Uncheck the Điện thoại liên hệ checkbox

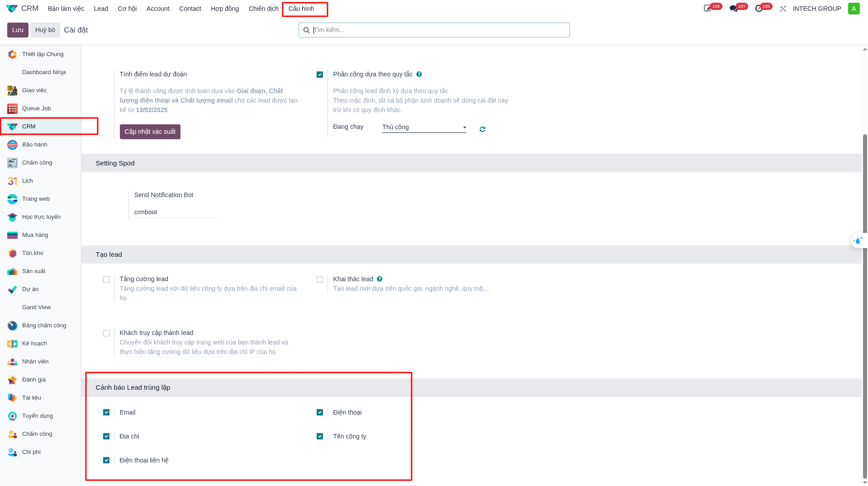(x=106, y=460)
